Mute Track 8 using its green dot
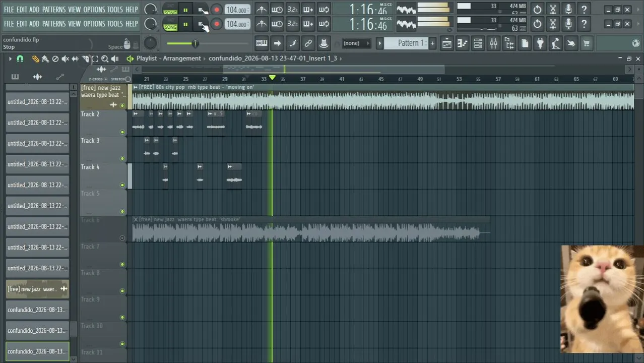 coord(122,291)
